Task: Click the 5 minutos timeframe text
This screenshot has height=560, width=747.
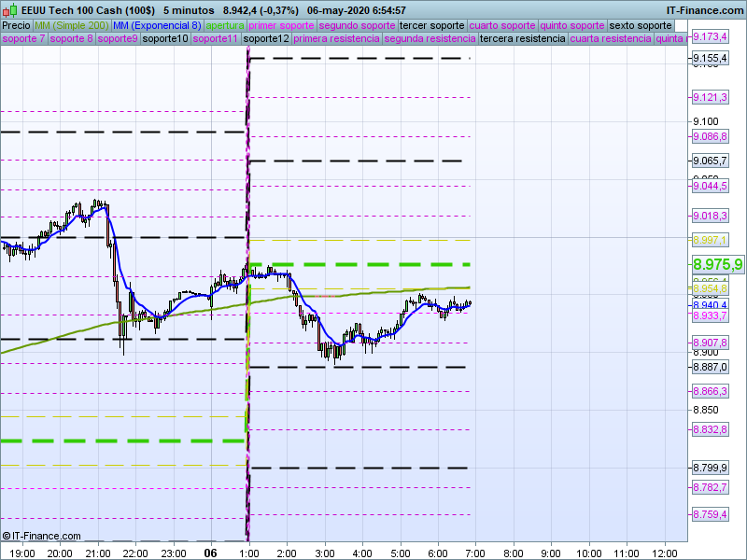Action: [189, 9]
